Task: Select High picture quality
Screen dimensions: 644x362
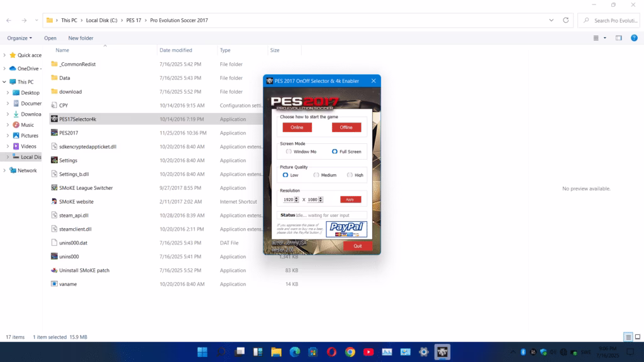Action: click(350, 175)
